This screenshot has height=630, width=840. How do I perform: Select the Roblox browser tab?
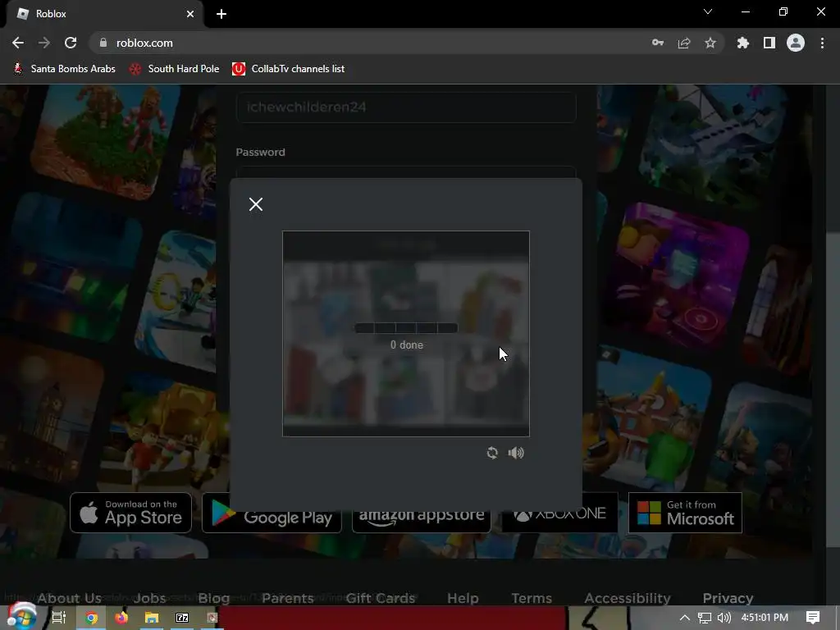click(105, 14)
